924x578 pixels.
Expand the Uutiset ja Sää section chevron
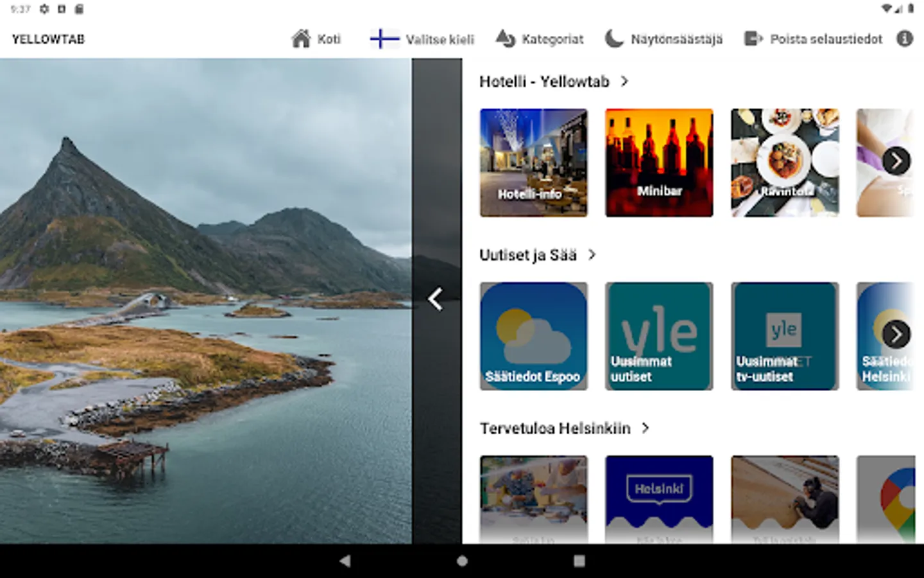pos(592,255)
